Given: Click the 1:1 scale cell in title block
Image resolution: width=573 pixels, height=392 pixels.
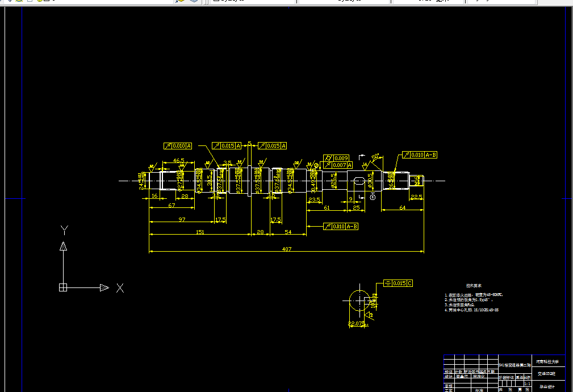Looking at the screenshot, I should (528, 383).
